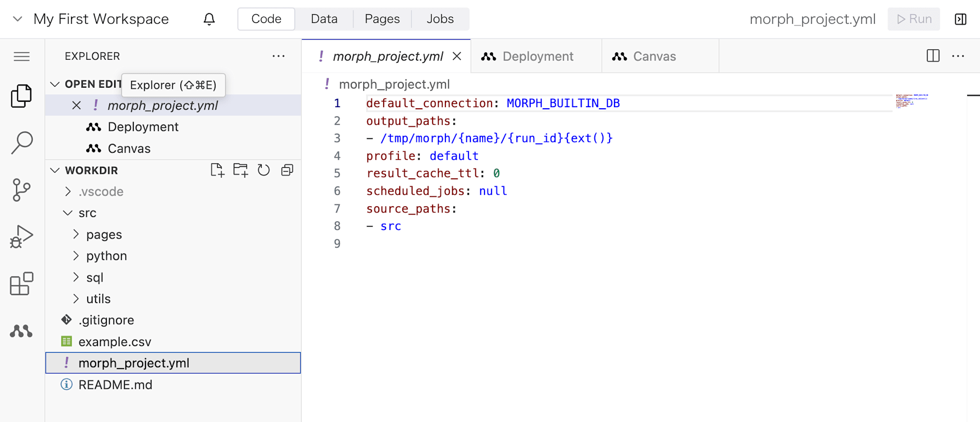The height and width of the screenshot is (422, 980).
Task: Collapse the WORKDIR section
Action: click(x=55, y=170)
